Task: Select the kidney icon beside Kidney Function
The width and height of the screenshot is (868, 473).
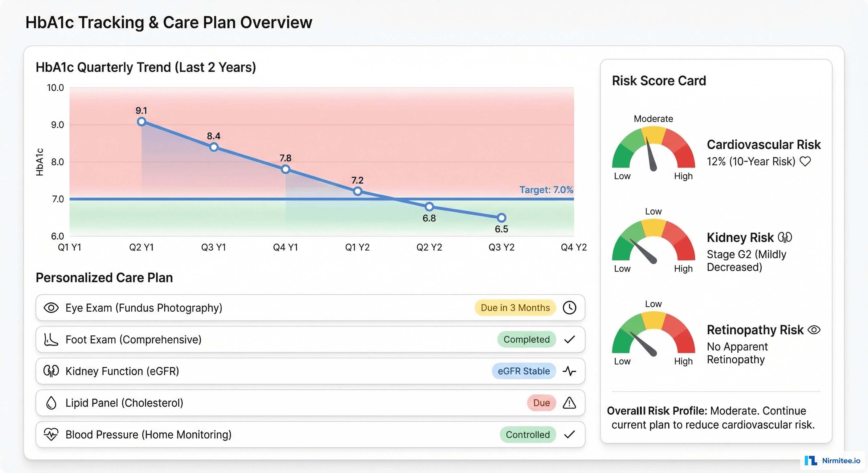Action: [x=51, y=371]
